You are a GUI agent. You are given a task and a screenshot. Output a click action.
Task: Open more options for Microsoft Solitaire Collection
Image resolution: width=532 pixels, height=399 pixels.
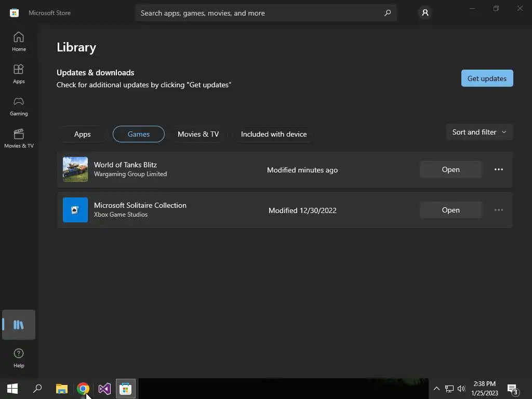click(498, 210)
